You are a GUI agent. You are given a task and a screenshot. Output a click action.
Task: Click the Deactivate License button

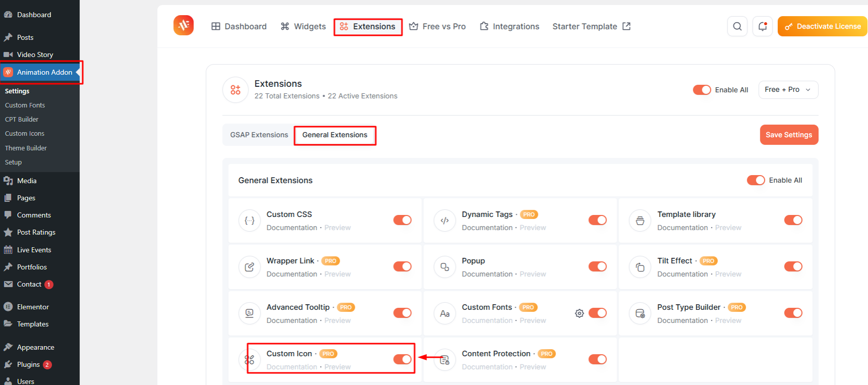click(822, 26)
